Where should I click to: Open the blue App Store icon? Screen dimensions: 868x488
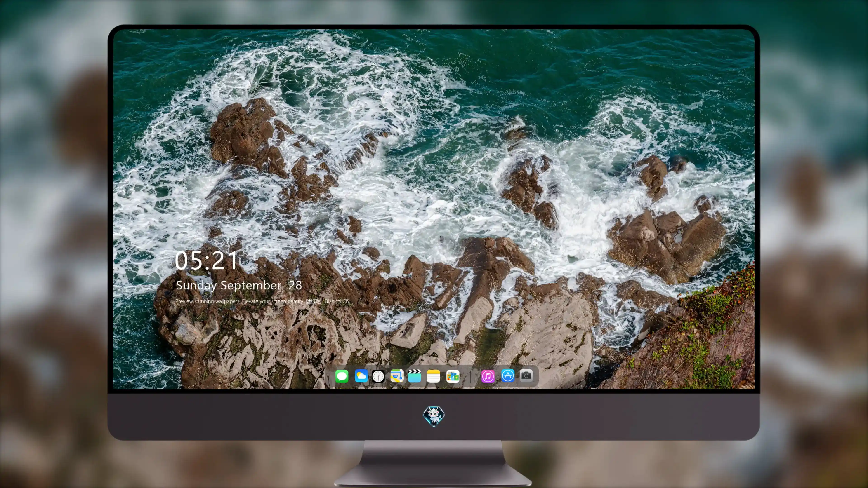pos(507,375)
